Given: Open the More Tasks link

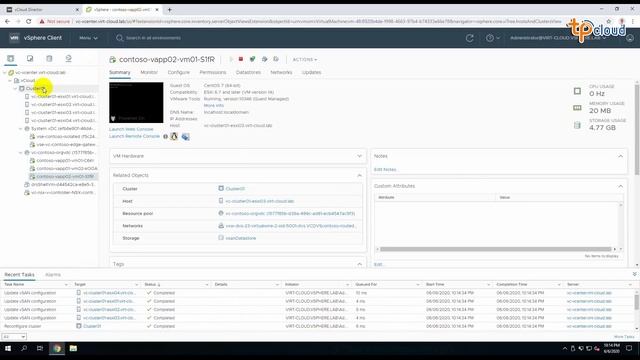Looking at the screenshot, I should click(624, 337).
